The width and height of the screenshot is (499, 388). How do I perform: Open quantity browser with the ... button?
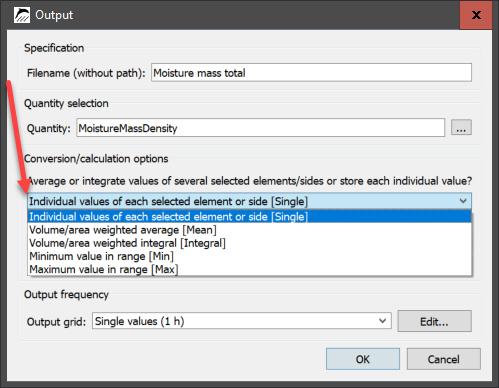pos(461,128)
